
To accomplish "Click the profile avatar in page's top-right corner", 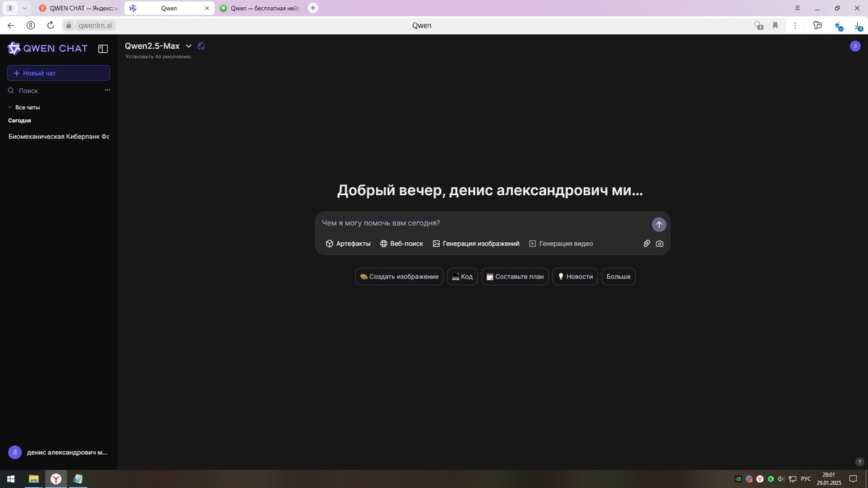I will point(855,46).
